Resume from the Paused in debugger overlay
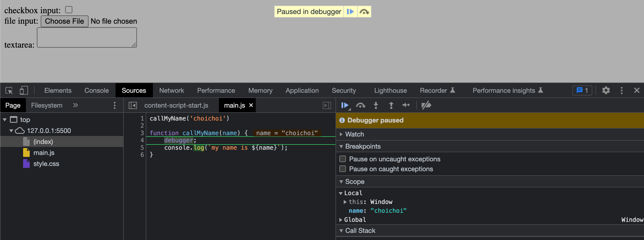Screen dimensions: 644x240 (x=350, y=12)
